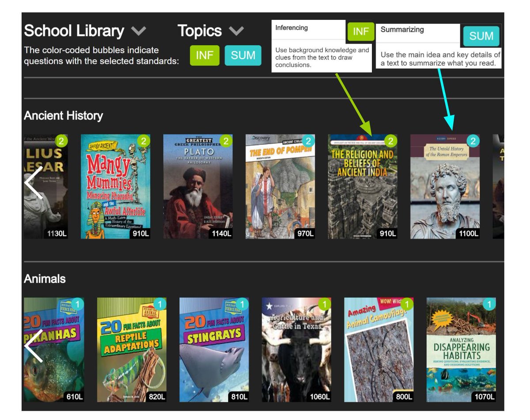Screen dimensions: 530x420
Task: Click 1070L Lexile label on Disappearing Habitats
Action: [x=485, y=397]
